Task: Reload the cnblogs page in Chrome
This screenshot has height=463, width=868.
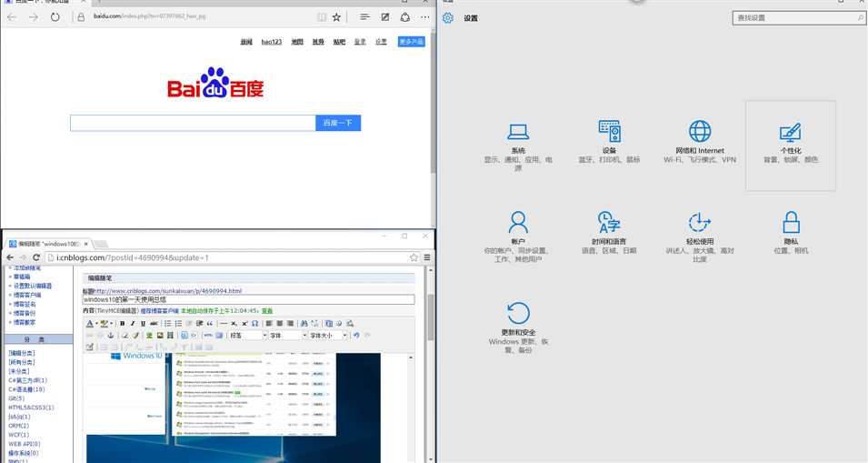Action: coord(36,257)
